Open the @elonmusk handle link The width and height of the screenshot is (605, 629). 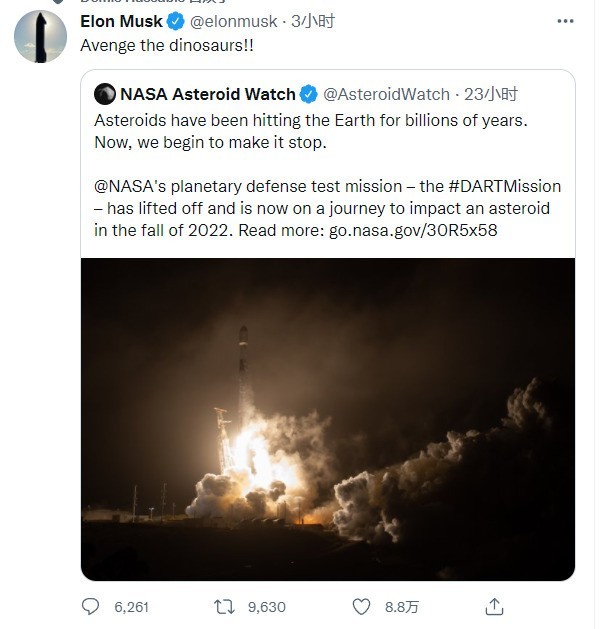click(233, 21)
